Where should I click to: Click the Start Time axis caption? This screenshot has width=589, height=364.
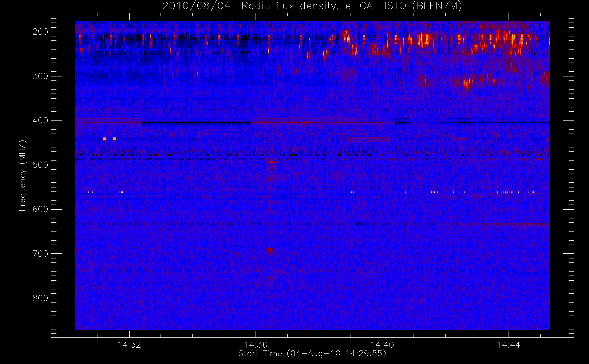312,353
